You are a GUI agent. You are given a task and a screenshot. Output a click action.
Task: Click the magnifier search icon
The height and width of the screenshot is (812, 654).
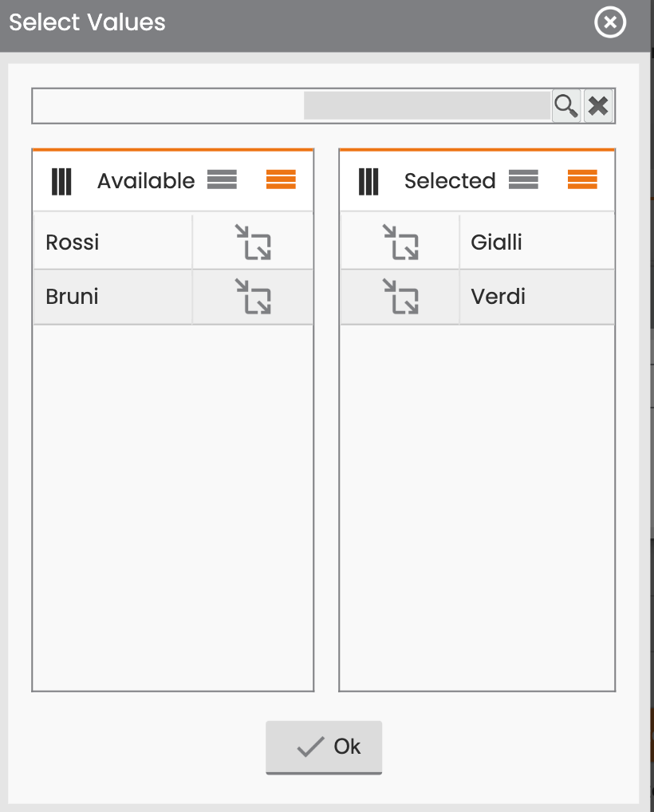566,106
